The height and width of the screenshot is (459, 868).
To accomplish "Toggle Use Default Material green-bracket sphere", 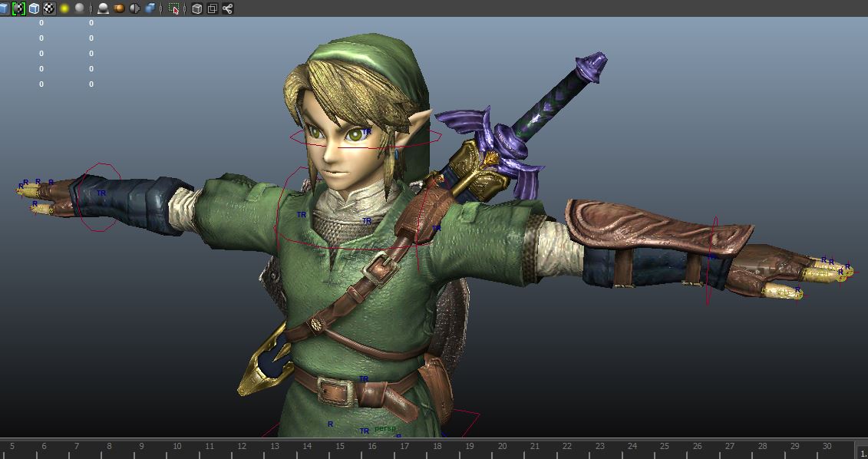I will [19, 8].
